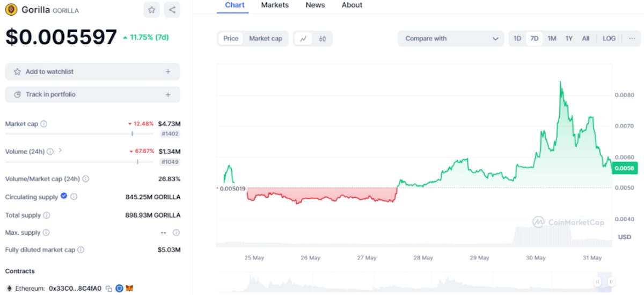Open Circulating supply info icon
644x295 pixels.
[x=74, y=197]
